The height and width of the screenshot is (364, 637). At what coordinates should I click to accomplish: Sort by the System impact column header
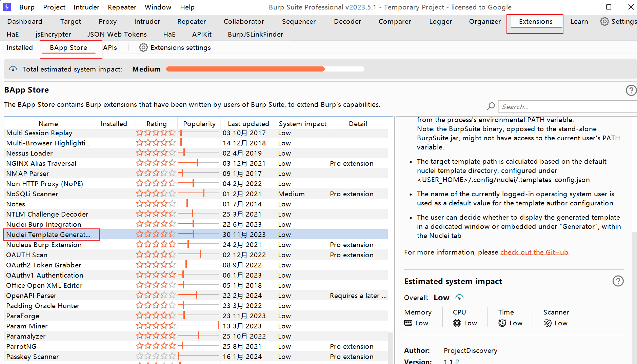coord(302,124)
